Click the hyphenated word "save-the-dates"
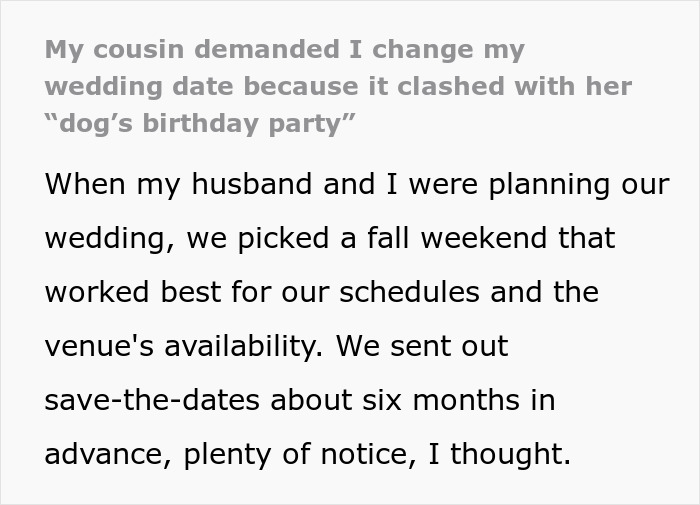 153,401
